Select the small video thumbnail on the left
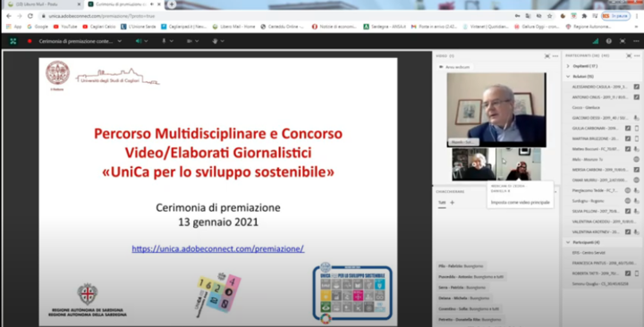644x327 pixels. (473, 164)
